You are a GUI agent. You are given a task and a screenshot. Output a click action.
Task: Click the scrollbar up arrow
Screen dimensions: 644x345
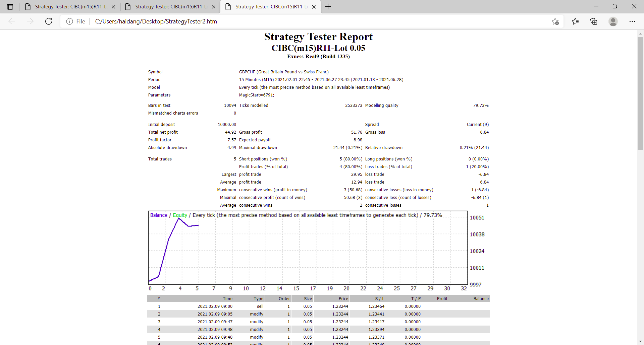[x=640, y=33]
